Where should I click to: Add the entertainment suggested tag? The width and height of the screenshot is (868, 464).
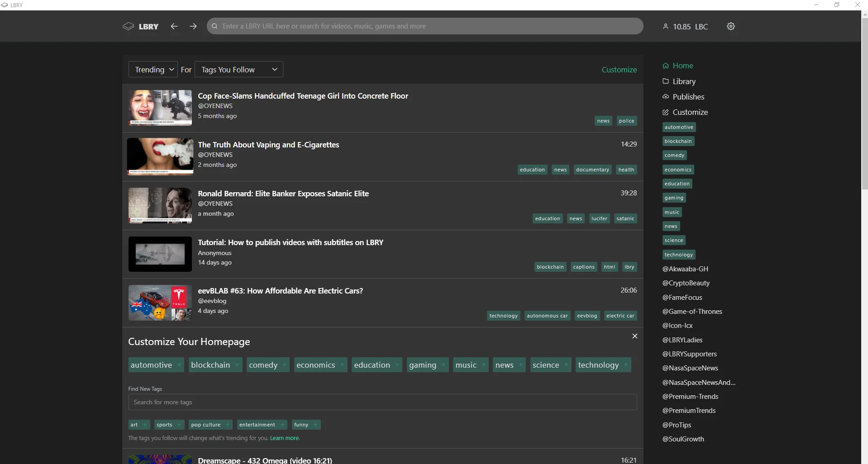[262, 425]
